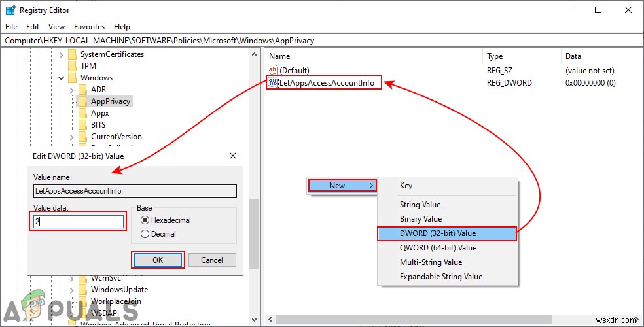644x327 pixels.
Task: Click the (value not set) data cell
Action: (x=590, y=71)
